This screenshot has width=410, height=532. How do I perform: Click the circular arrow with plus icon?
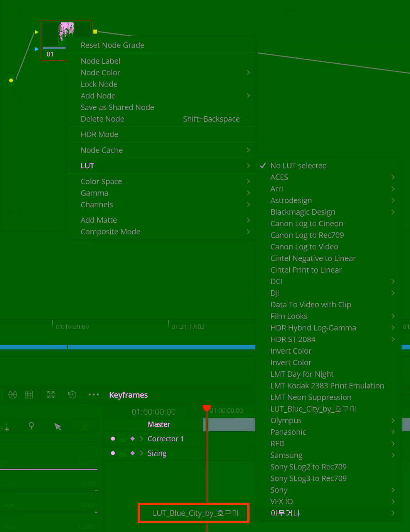[72, 394]
